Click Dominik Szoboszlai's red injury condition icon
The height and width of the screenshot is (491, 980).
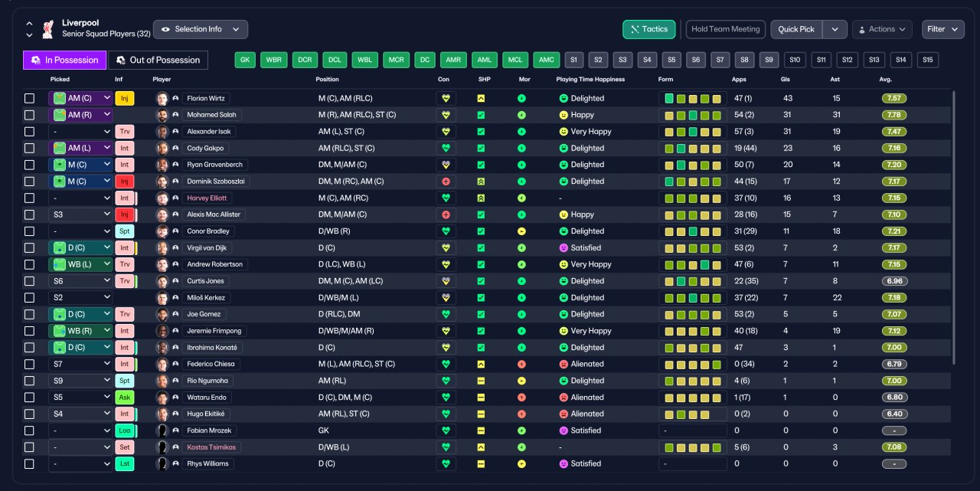(x=446, y=182)
